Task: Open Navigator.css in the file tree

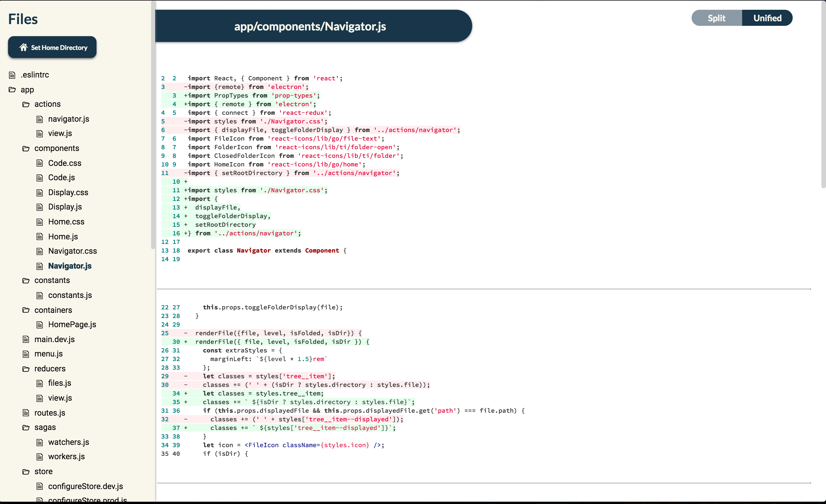Action: [x=72, y=251]
